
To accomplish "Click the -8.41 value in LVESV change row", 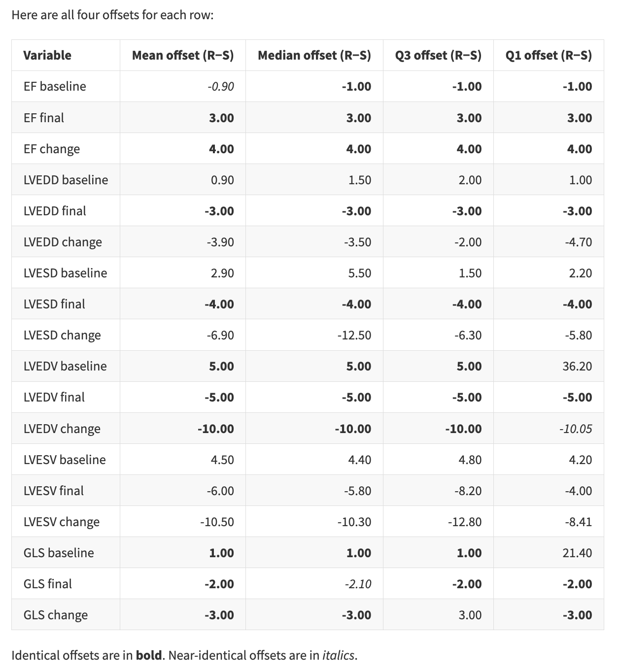I will [578, 522].
